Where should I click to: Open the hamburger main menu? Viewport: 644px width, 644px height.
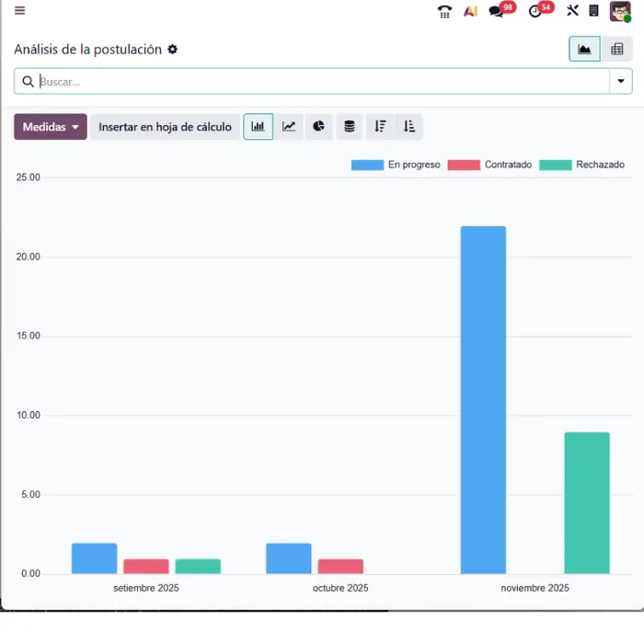pyautogui.click(x=19, y=11)
